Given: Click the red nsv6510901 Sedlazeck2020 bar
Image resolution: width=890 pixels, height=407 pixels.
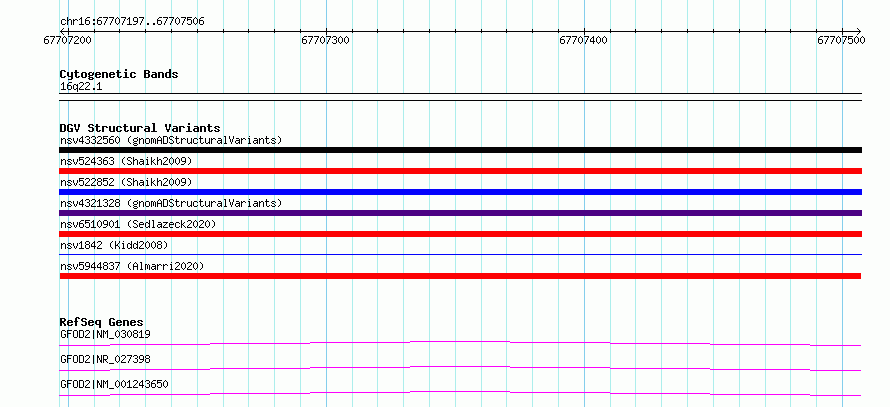Looking at the screenshot, I should pyautogui.click(x=460, y=234).
